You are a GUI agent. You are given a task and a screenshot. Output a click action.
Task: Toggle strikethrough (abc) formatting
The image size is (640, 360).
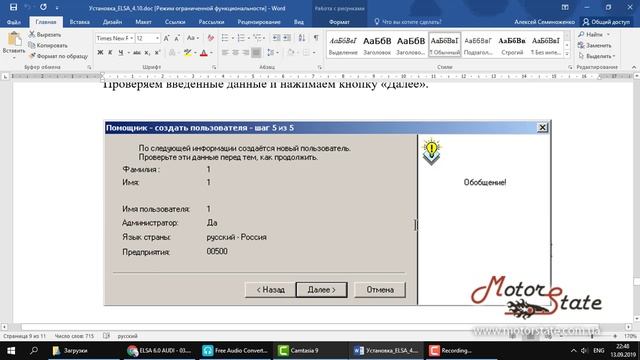pyautogui.click(x=137, y=52)
